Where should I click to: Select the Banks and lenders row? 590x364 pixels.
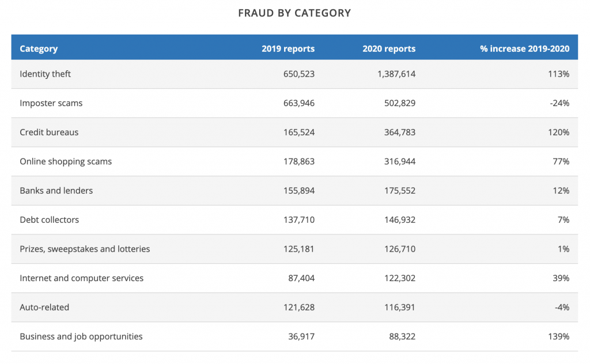(x=56, y=191)
